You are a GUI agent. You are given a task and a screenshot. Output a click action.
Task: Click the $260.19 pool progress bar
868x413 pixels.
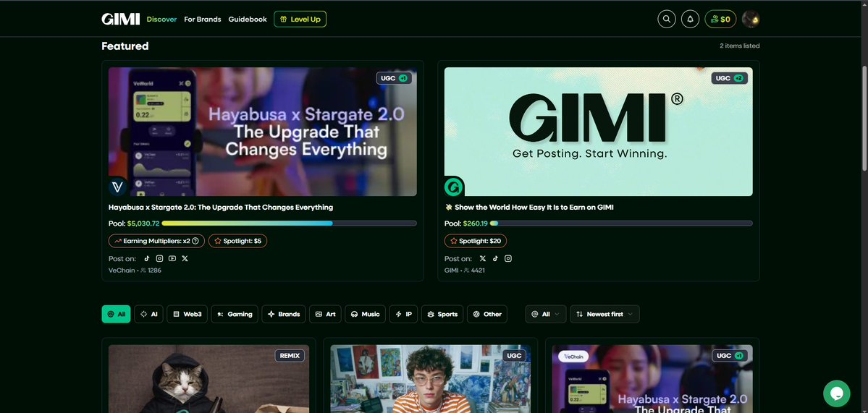621,223
